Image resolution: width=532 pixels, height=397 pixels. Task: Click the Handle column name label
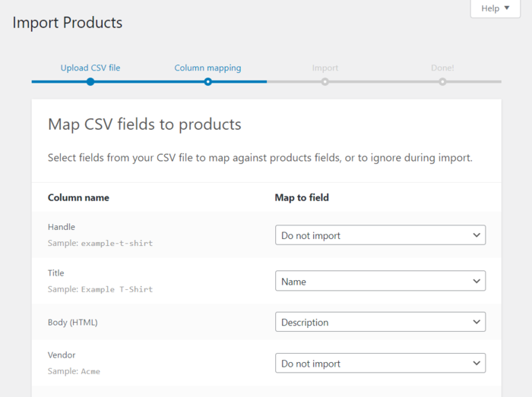[x=62, y=227]
